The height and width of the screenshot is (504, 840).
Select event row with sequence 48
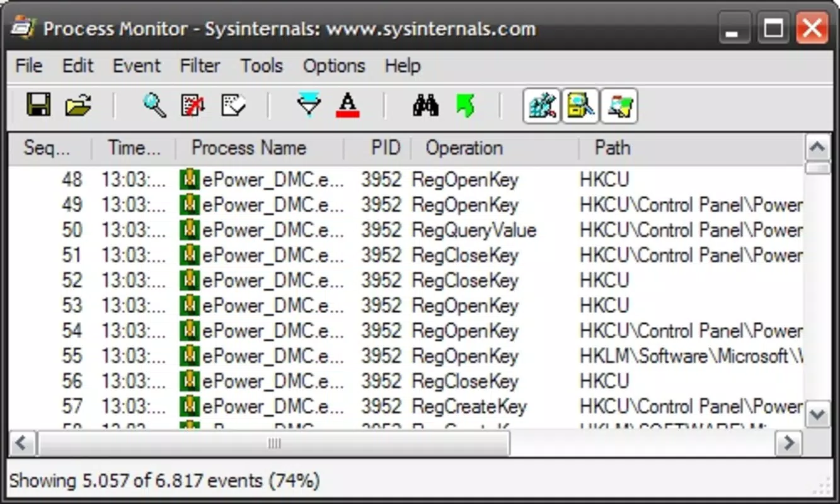pos(406,180)
